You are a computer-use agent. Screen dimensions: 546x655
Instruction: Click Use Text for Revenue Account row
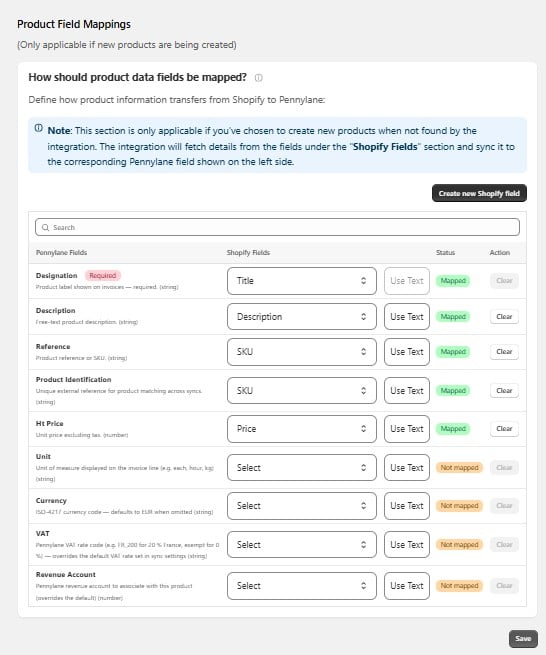coord(407,586)
